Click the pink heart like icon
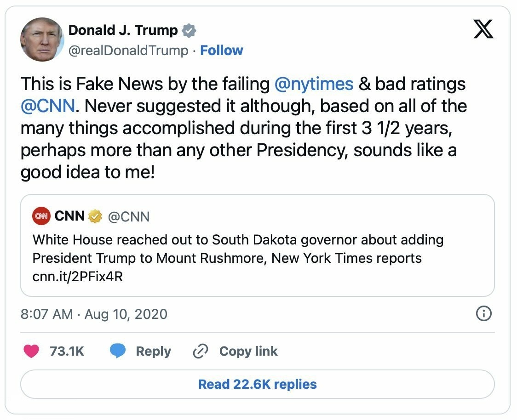 tap(31, 351)
